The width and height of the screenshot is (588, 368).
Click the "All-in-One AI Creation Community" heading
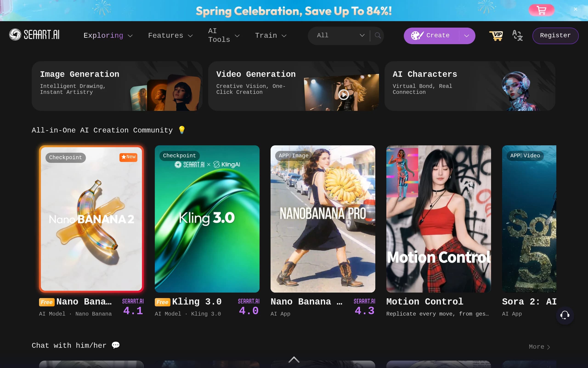102,130
